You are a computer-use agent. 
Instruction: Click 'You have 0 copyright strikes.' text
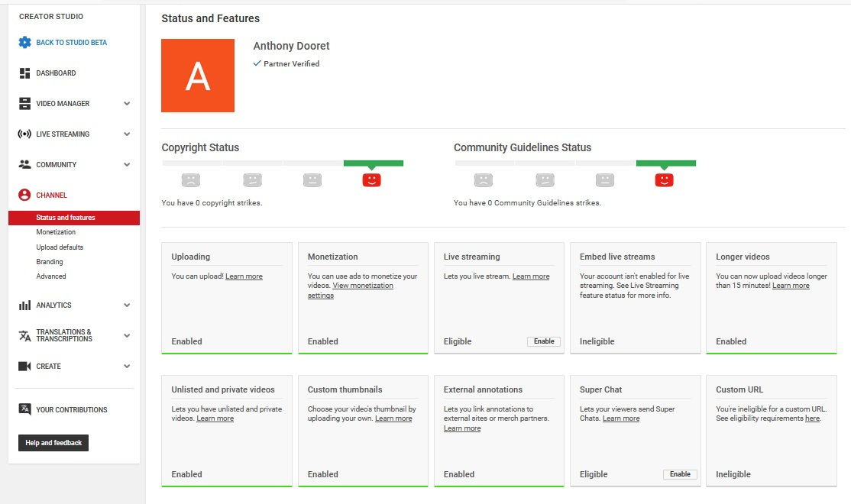[212, 203]
